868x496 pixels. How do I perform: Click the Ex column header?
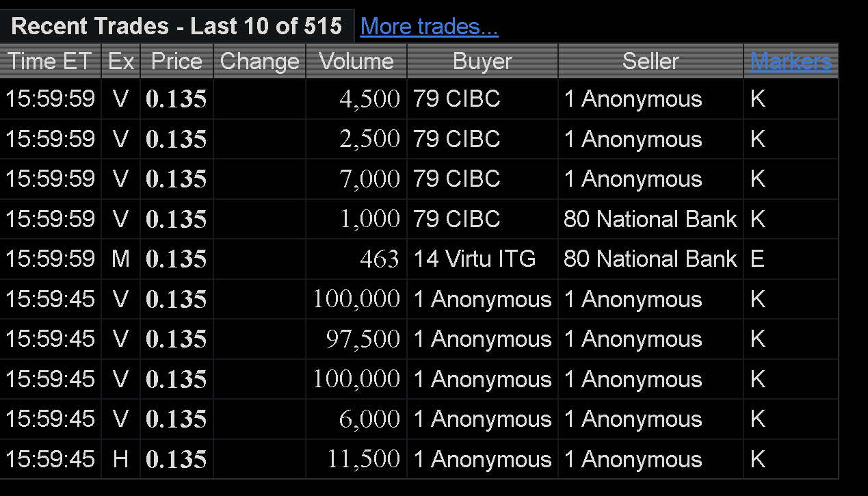click(121, 62)
